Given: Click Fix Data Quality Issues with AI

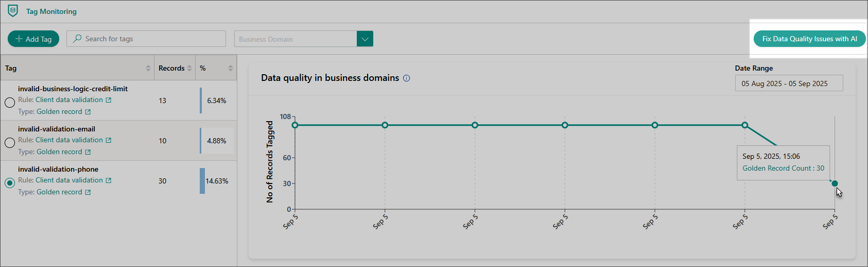Looking at the screenshot, I should pyautogui.click(x=809, y=39).
